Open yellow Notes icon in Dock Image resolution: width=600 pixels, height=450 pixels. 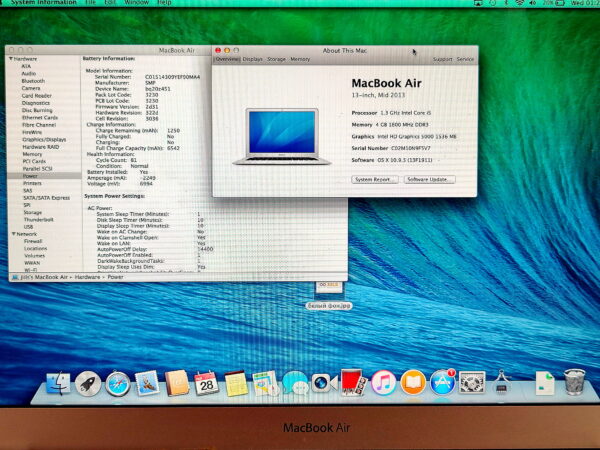pos(236,383)
